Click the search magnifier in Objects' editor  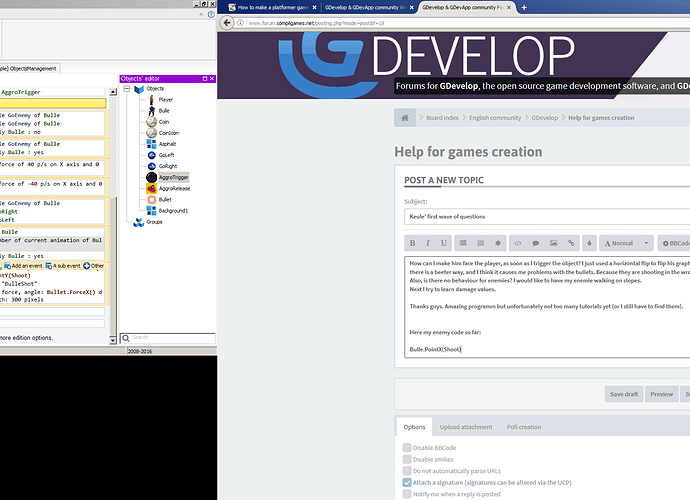[126, 338]
